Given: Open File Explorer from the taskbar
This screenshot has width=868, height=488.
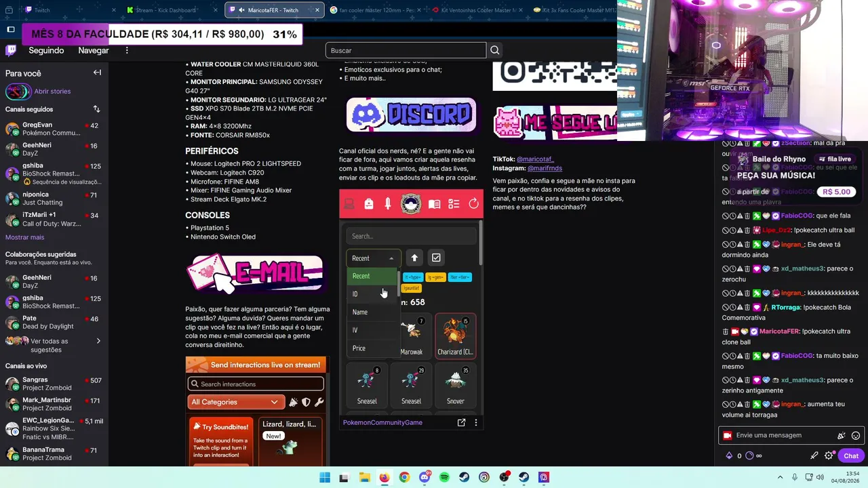Looking at the screenshot, I should pyautogui.click(x=365, y=477).
